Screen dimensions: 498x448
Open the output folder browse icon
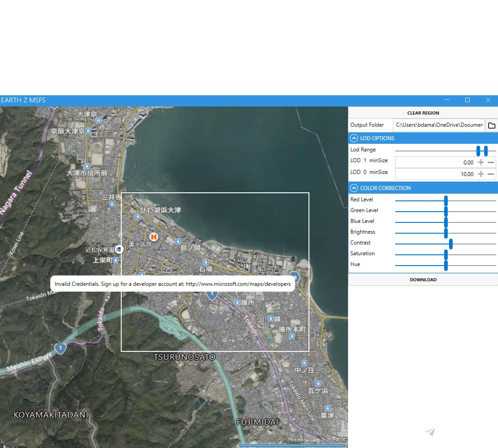click(491, 125)
